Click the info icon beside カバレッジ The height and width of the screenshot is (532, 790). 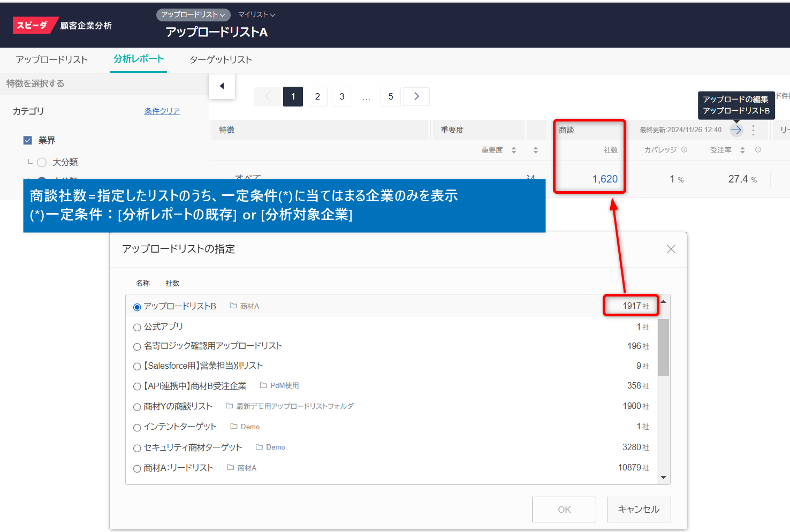click(684, 150)
